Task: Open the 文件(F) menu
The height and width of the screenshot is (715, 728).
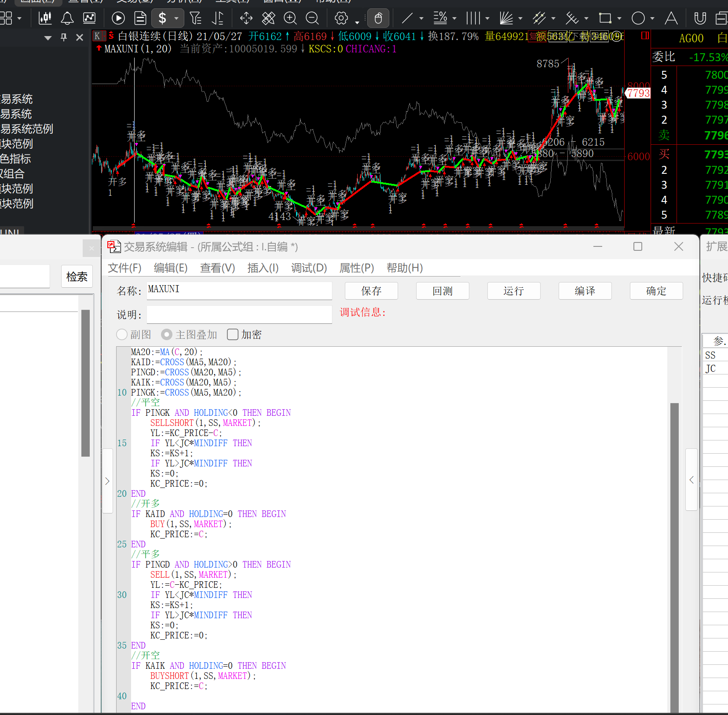Action: pyautogui.click(x=124, y=268)
